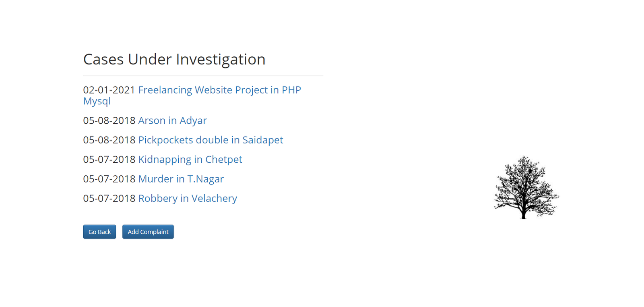This screenshot has width=644, height=307.
Task: Click the date 02-01-2021
Action: tap(109, 90)
